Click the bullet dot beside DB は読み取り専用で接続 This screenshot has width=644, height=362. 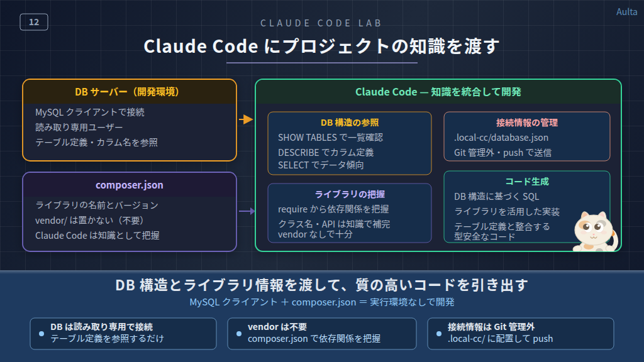[42, 333]
